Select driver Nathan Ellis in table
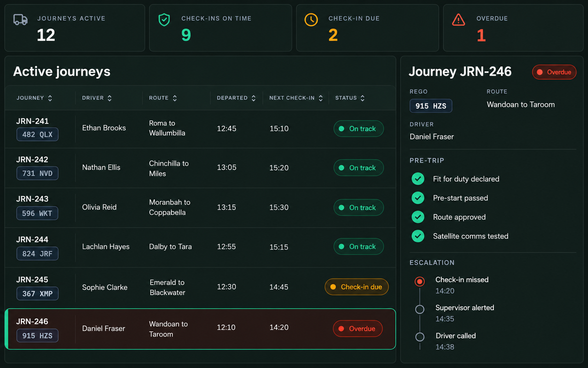Screen dimensions: 588x368 101,167
